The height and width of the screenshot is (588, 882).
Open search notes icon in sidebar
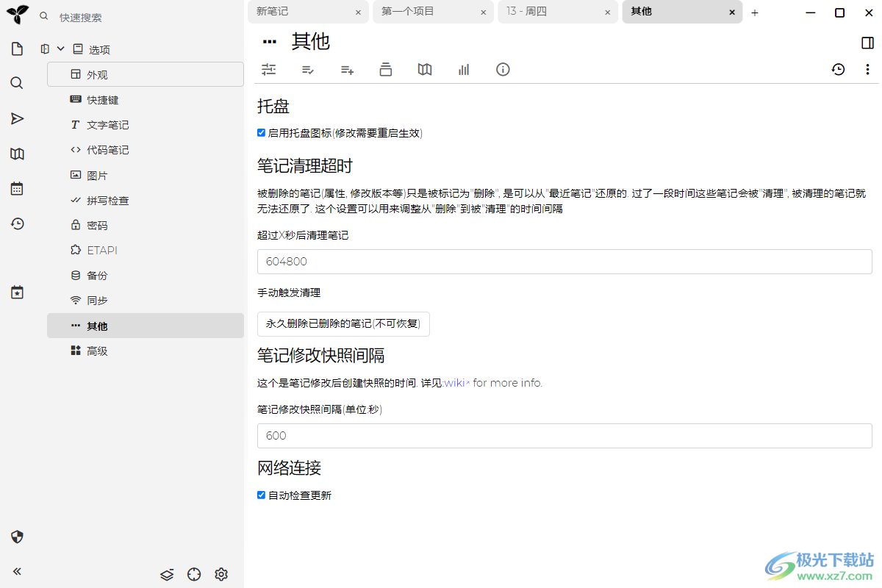pos(17,82)
